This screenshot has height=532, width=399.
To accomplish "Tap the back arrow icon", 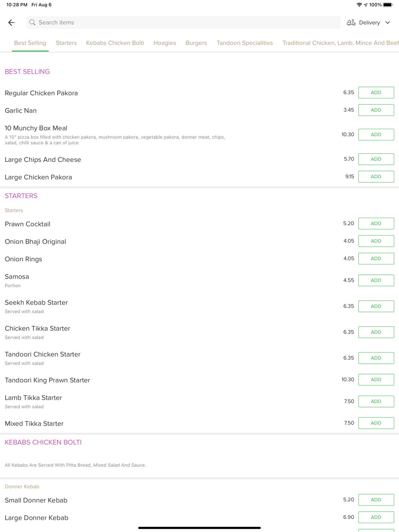I will 12,23.
